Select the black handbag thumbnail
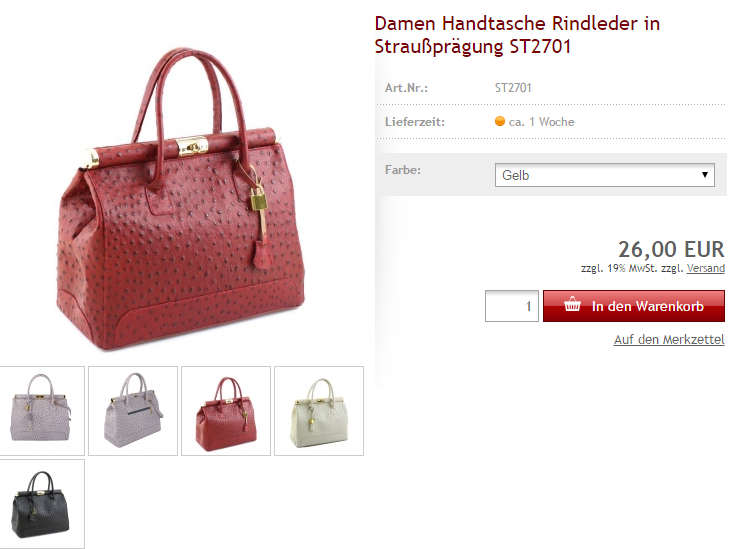 pos(42,503)
